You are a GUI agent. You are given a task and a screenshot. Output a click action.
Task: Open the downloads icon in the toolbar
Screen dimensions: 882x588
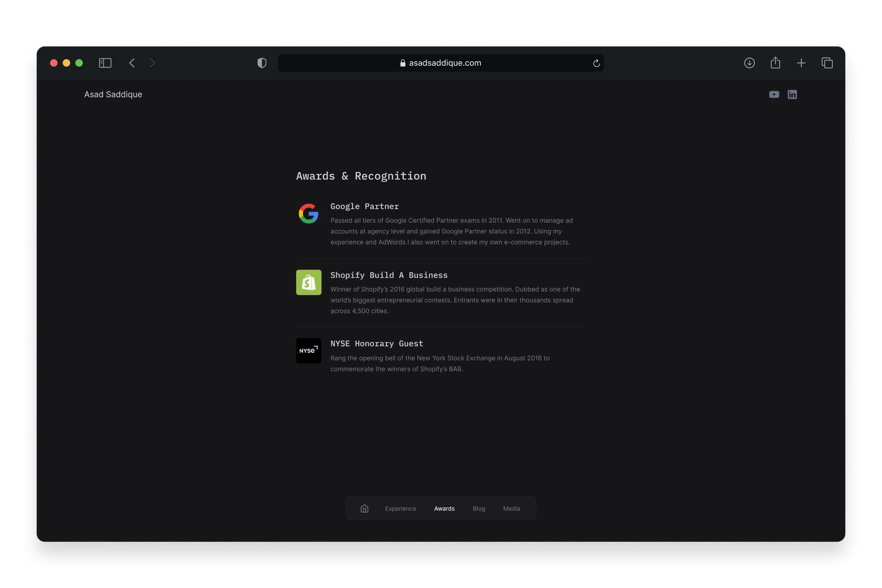click(749, 63)
